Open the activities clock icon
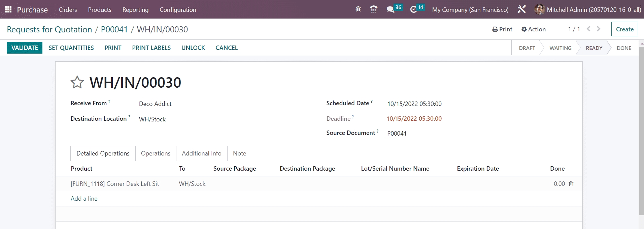This screenshot has height=229, width=644. click(x=413, y=9)
